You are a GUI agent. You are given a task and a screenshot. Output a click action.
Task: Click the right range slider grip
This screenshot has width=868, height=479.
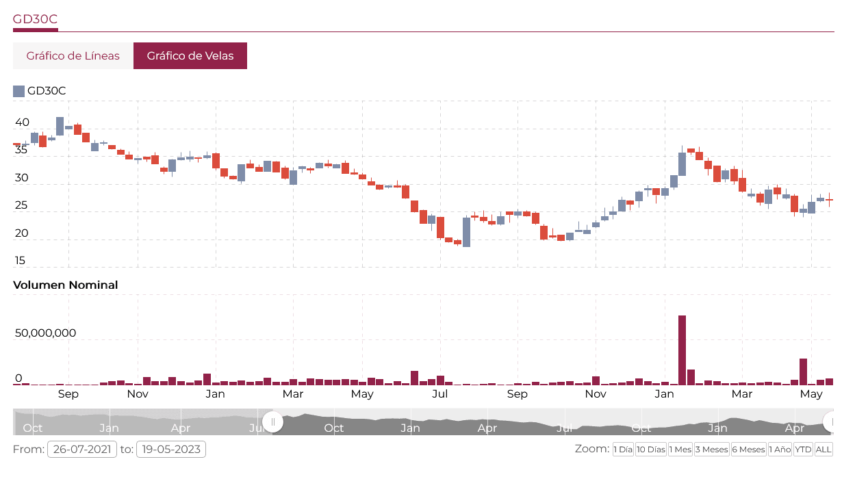click(831, 422)
